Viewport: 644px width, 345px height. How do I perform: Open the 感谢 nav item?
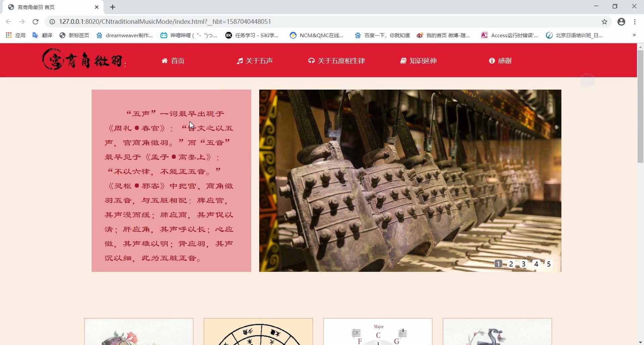tap(500, 61)
